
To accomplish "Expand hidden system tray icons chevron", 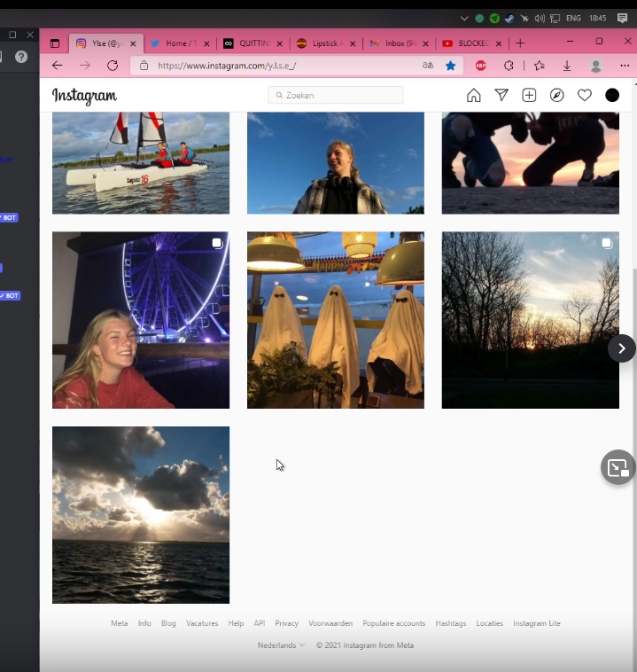I will (x=464, y=19).
